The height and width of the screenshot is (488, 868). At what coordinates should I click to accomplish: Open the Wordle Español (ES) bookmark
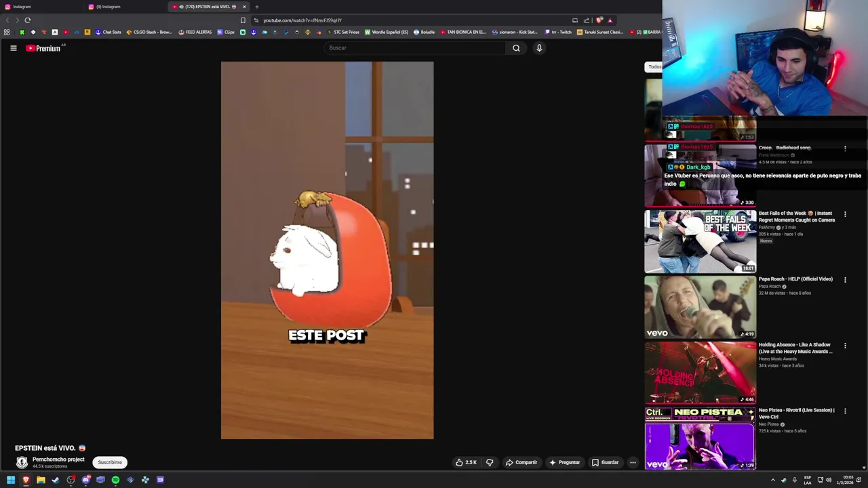coord(387,32)
